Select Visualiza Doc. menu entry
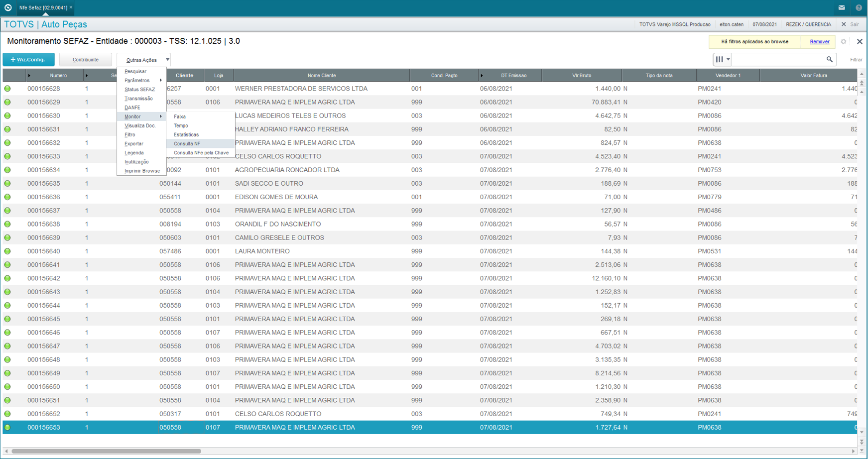This screenshot has width=868, height=459. 142,126
